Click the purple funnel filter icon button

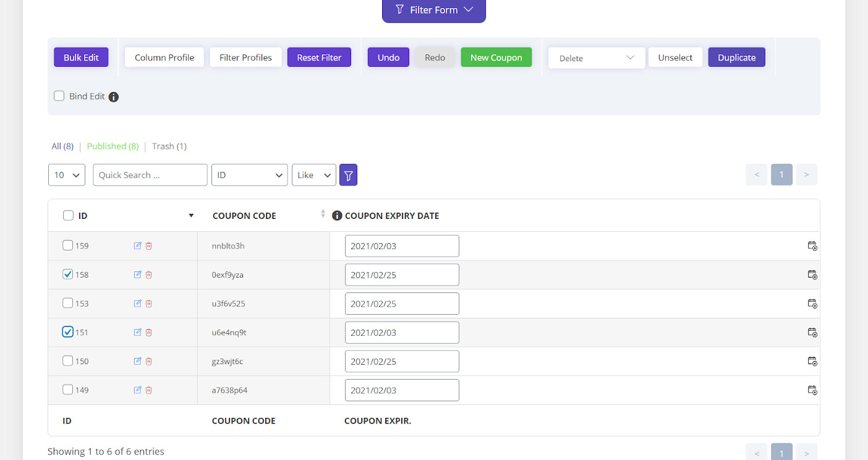pyautogui.click(x=348, y=175)
